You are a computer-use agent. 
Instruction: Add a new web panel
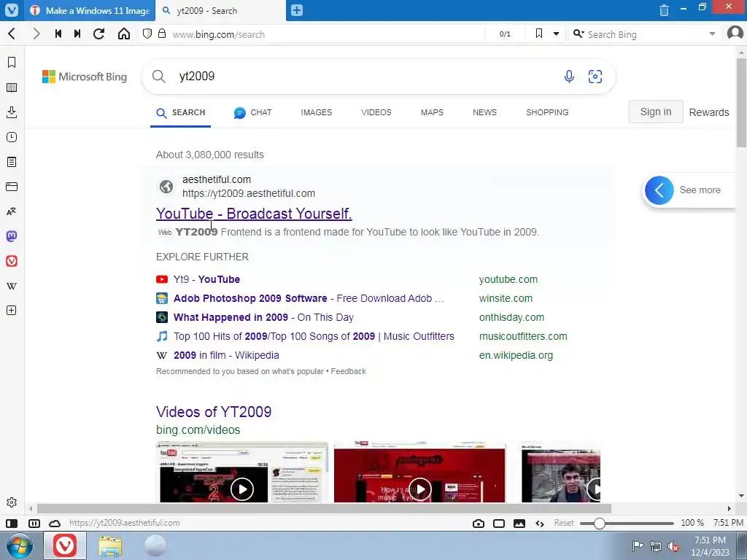[12, 311]
